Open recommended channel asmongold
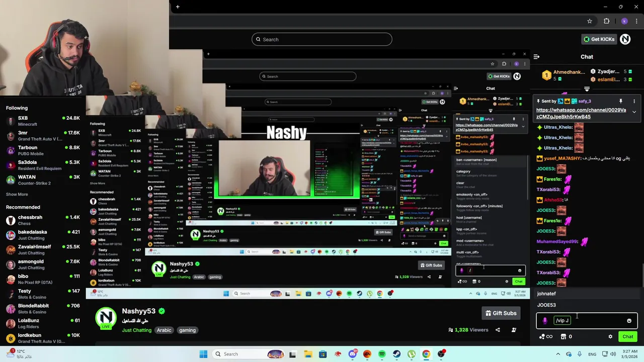Screen dimensions: 644x362 43,264
